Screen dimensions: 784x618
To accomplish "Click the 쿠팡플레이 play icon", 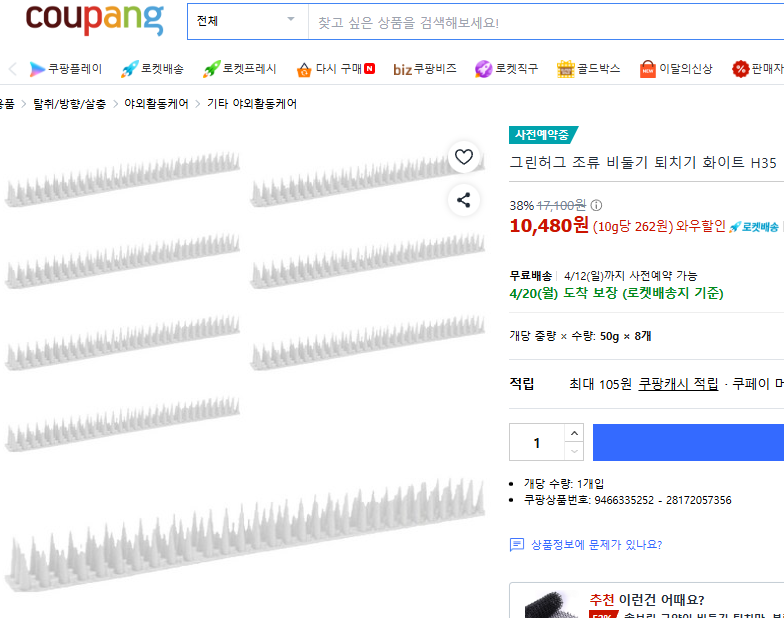I will click(x=36, y=69).
